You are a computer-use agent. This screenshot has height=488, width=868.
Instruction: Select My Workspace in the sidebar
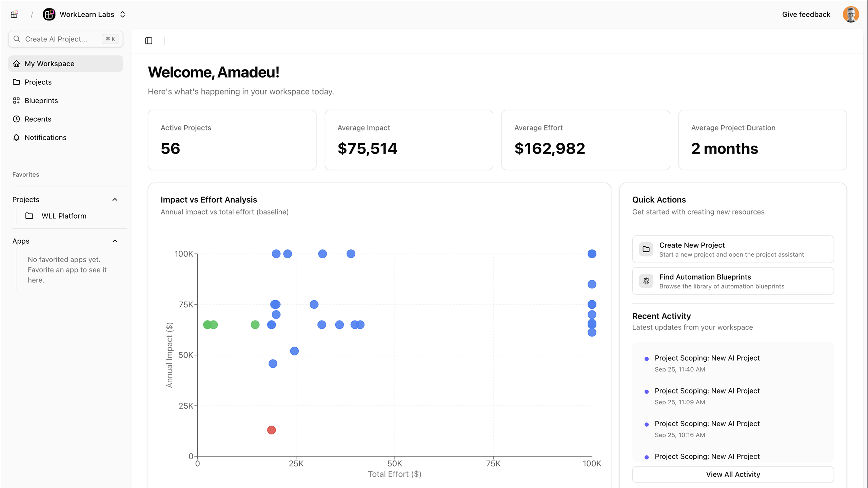coord(50,63)
